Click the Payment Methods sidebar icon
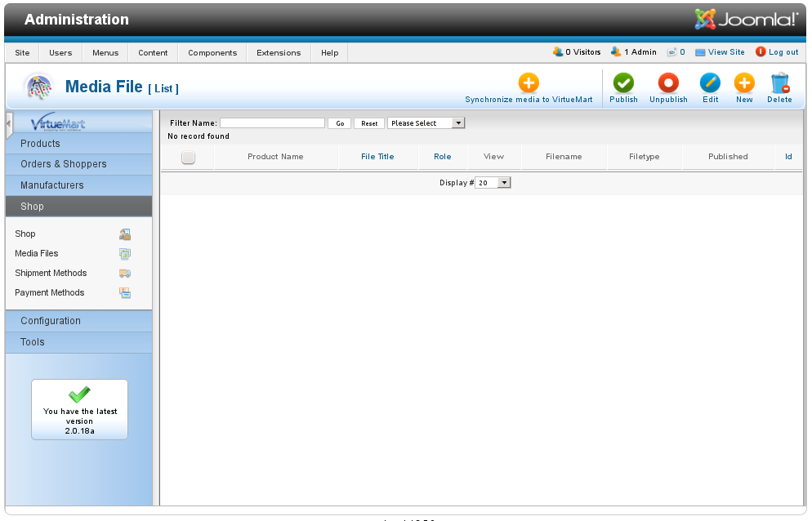 click(125, 293)
